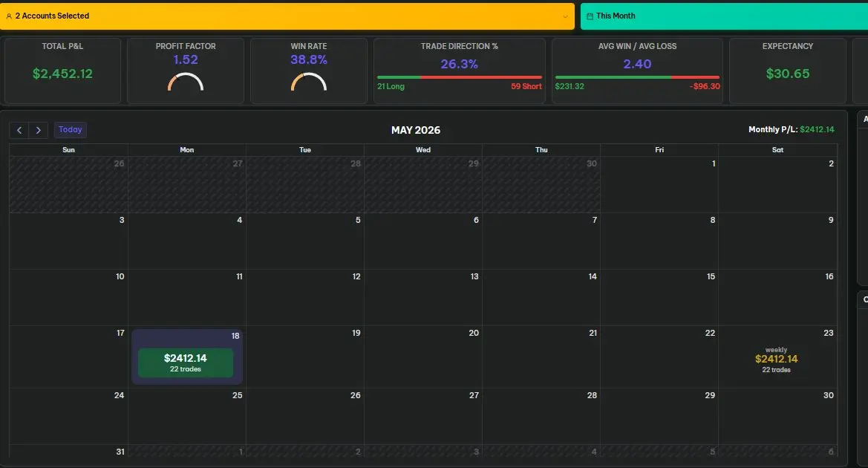Click the Sun column header

point(68,150)
